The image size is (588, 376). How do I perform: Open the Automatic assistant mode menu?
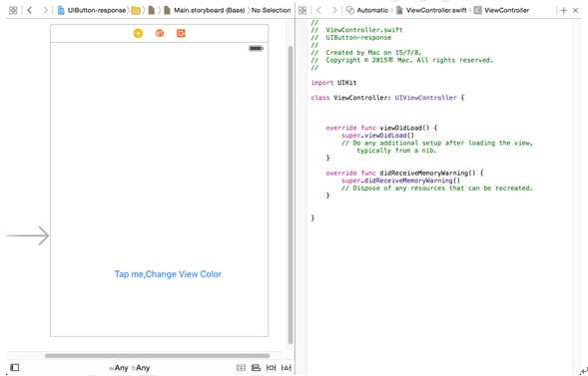click(367, 11)
